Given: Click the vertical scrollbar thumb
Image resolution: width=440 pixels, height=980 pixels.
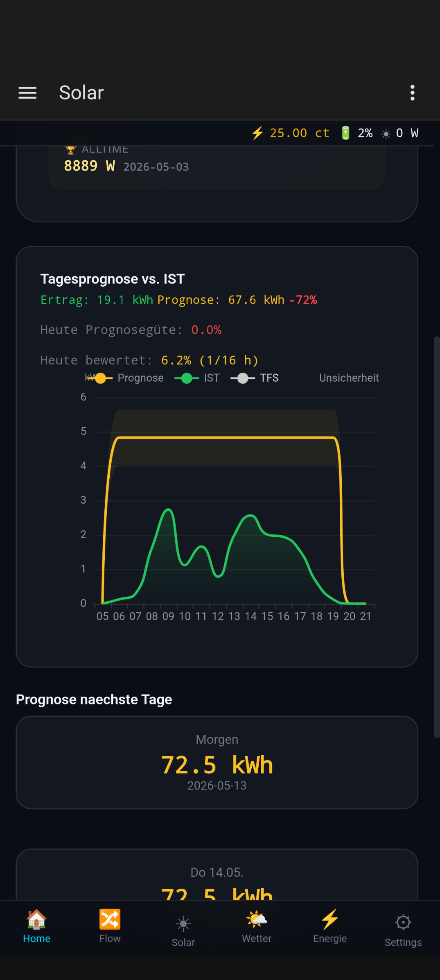Looking at the screenshot, I should 437,537.
